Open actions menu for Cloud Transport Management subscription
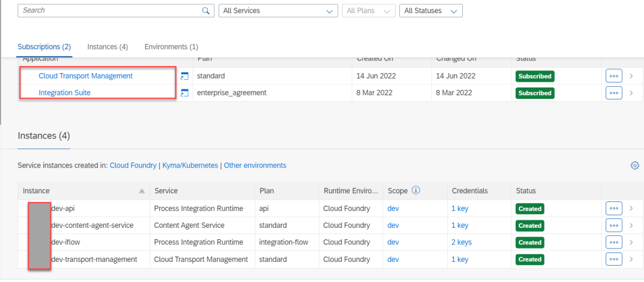644x282 pixels. [x=614, y=76]
